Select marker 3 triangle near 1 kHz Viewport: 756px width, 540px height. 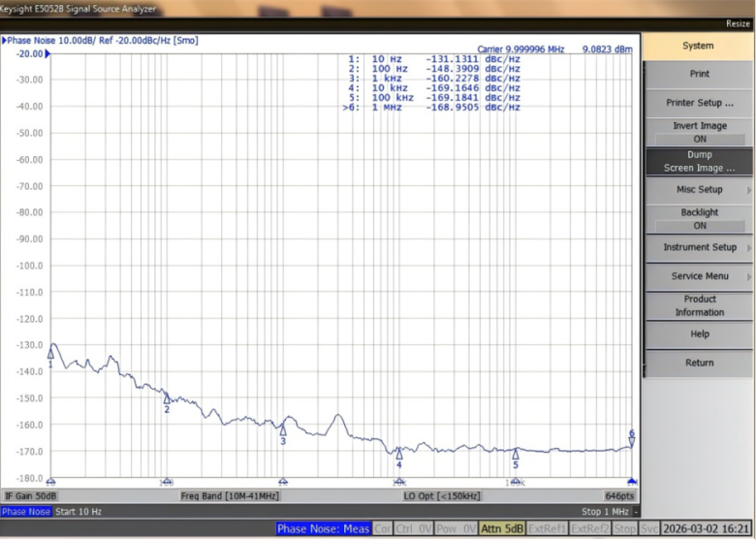(x=283, y=430)
